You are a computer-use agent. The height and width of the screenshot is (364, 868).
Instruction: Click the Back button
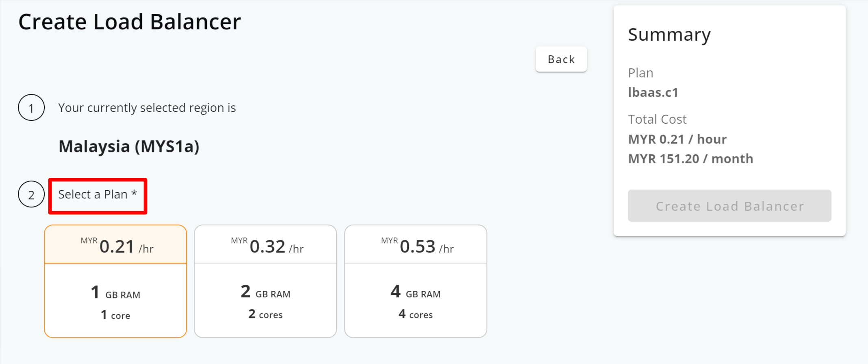click(x=561, y=59)
